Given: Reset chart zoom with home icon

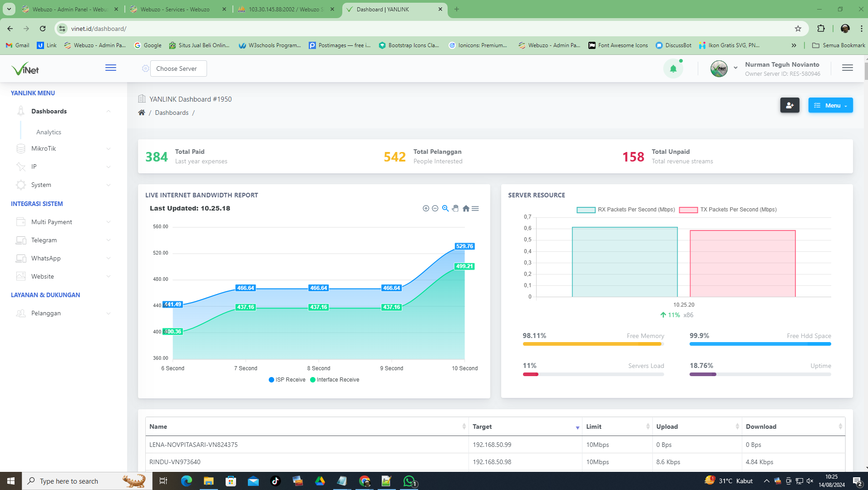Looking at the screenshot, I should 466,208.
